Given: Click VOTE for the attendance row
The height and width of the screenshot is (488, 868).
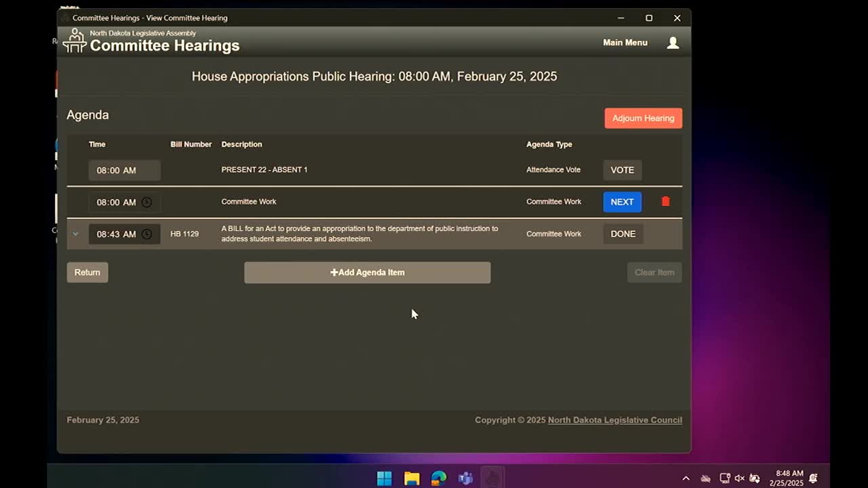Looking at the screenshot, I should pos(622,170).
